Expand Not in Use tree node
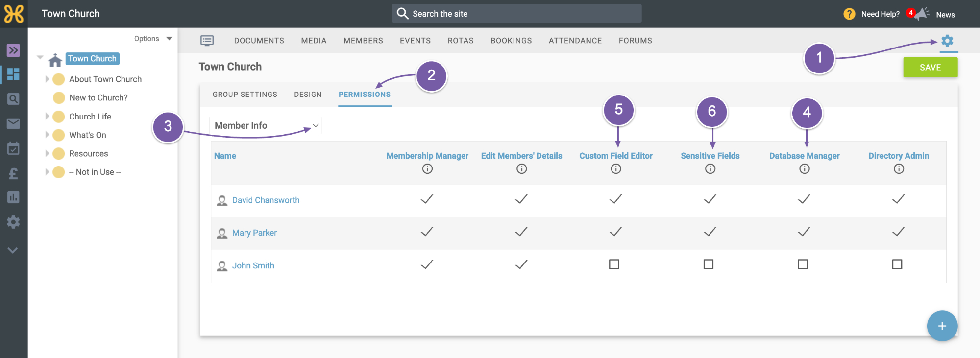The width and height of the screenshot is (980, 358). click(x=47, y=172)
